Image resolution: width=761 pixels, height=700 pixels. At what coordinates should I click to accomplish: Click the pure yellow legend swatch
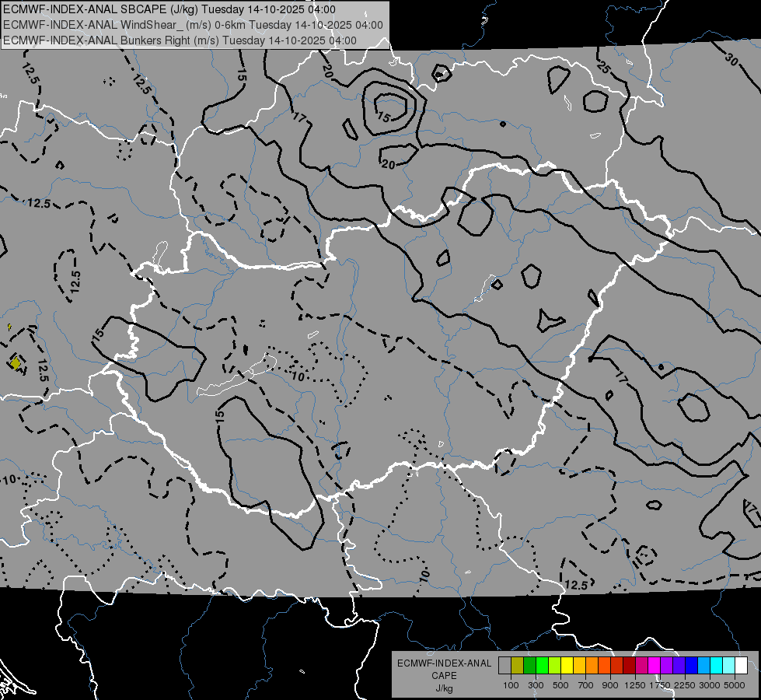point(567,666)
